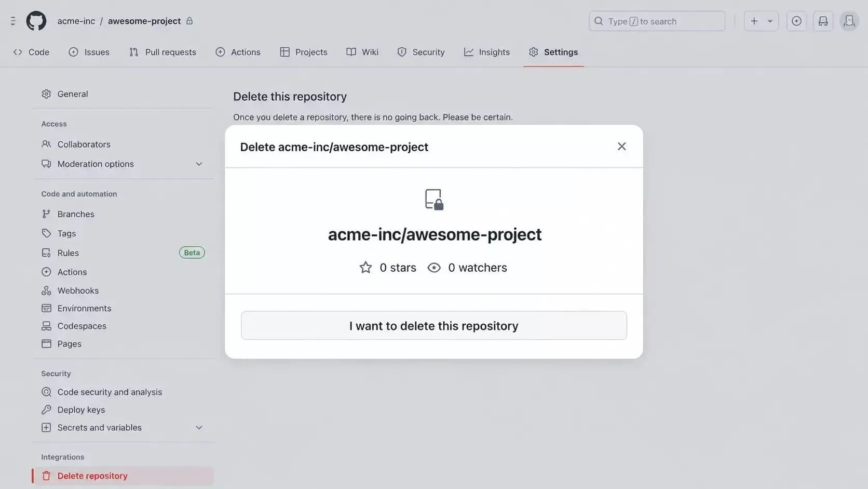Switch to the Security tab
868x489 pixels.
[x=421, y=52]
